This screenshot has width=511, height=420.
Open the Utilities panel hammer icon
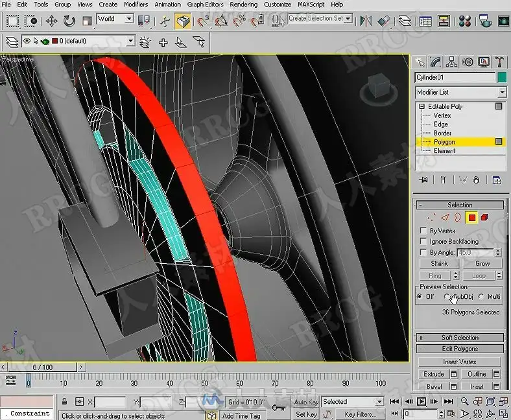(499, 62)
